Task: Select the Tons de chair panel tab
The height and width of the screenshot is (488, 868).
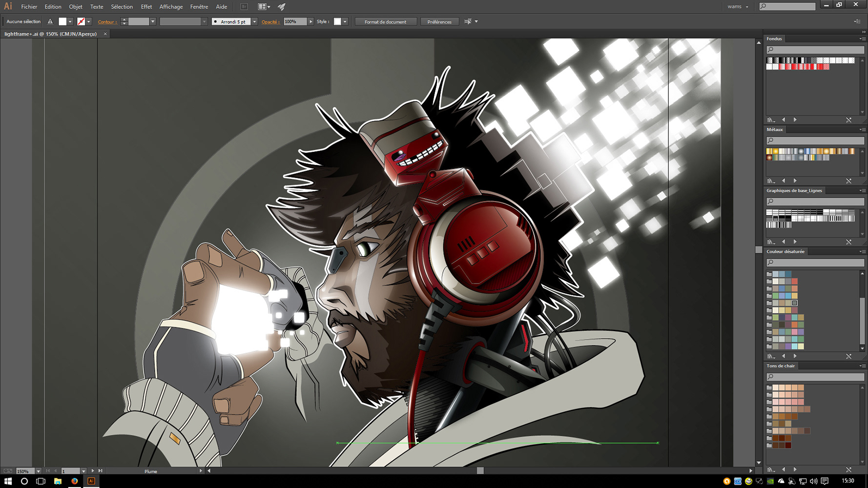Action: 781,366
